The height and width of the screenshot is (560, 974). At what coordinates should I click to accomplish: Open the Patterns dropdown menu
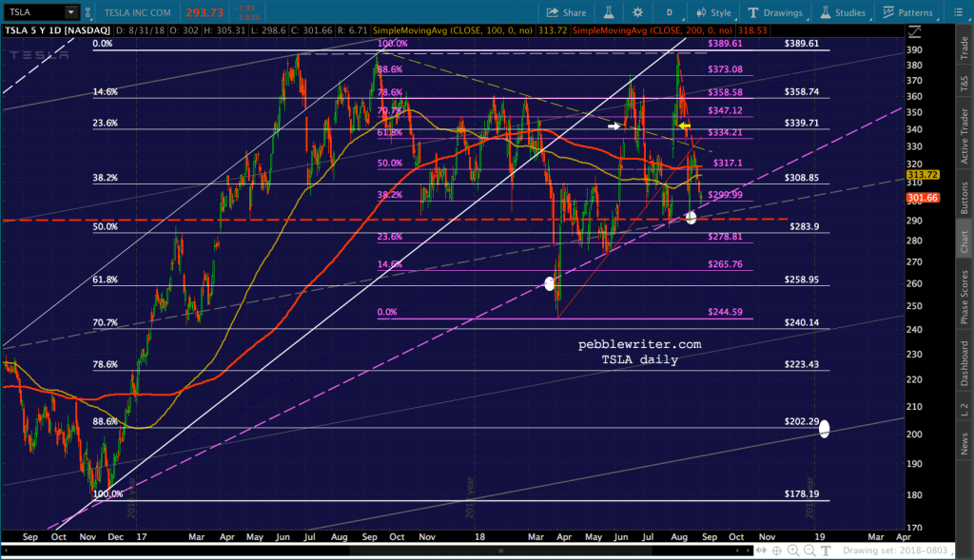point(908,12)
